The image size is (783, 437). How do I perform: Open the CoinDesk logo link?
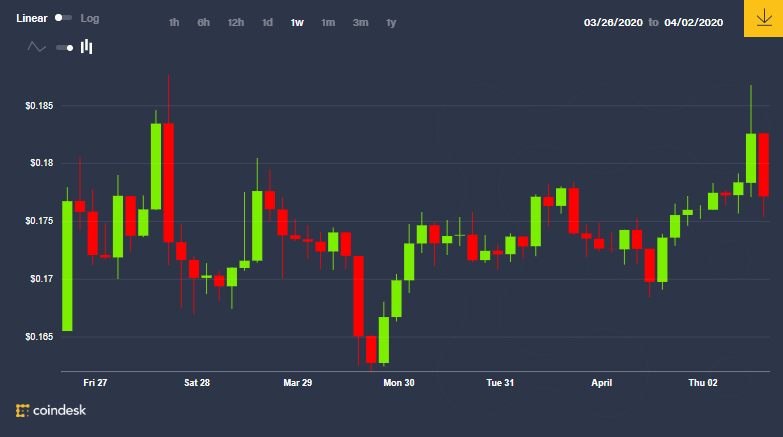click(x=51, y=411)
